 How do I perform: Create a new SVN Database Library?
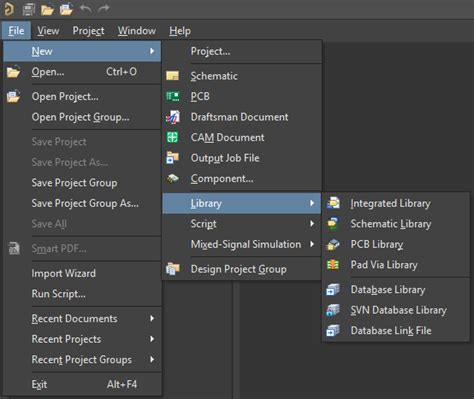click(x=396, y=310)
